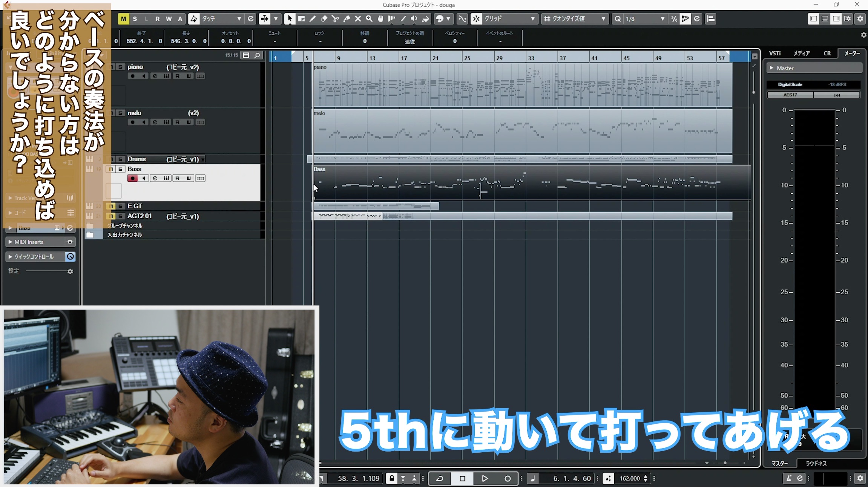This screenshot has height=487, width=868.
Task: Open the クオンタイズ値 grid type dropdown
Action: (x=575, y=19)
